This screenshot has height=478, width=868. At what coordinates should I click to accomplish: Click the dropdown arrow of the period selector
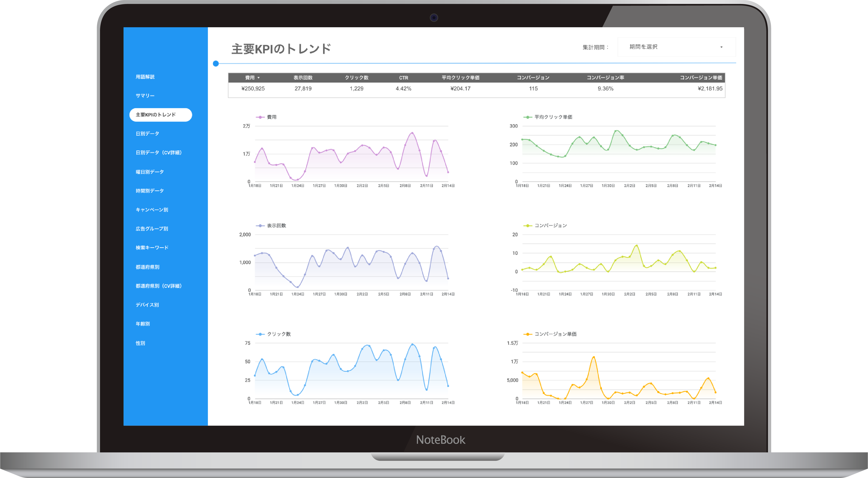point(721,47)
